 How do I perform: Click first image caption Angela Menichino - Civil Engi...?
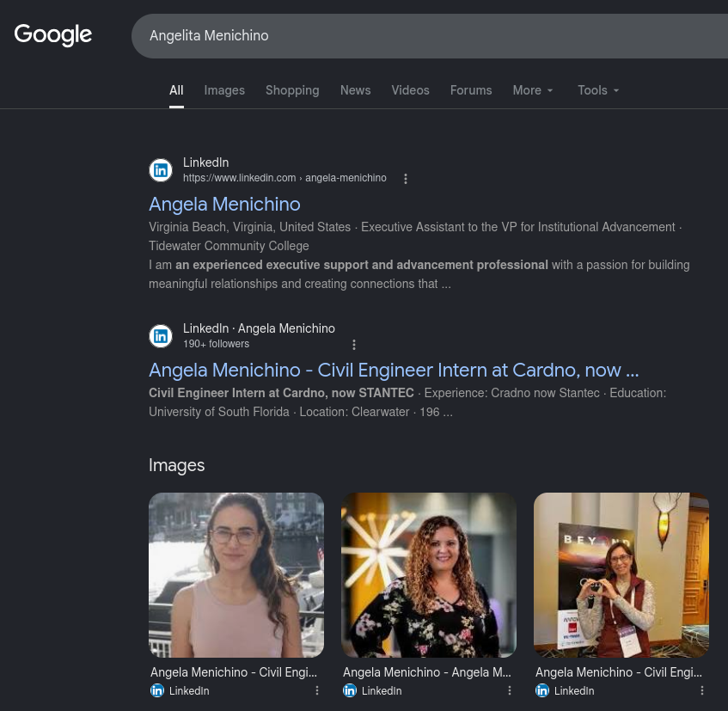point(234,672)
